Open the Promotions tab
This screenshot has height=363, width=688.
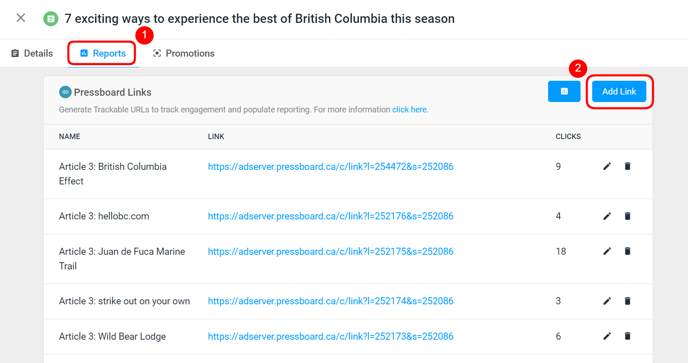tap(183, 54)
